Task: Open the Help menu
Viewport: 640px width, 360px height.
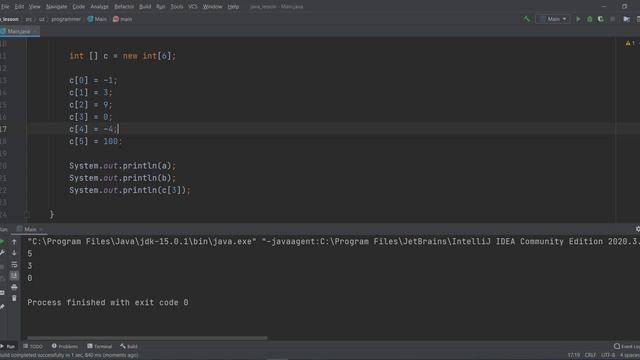Action: 233,7
